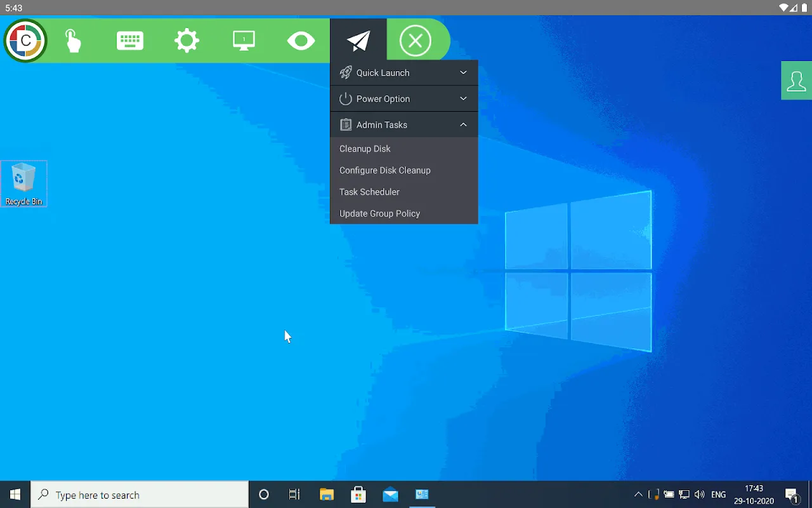Tap the touch gesture hand icon
This screenshot has height=508, width=812.
click(x=73, y=41)
